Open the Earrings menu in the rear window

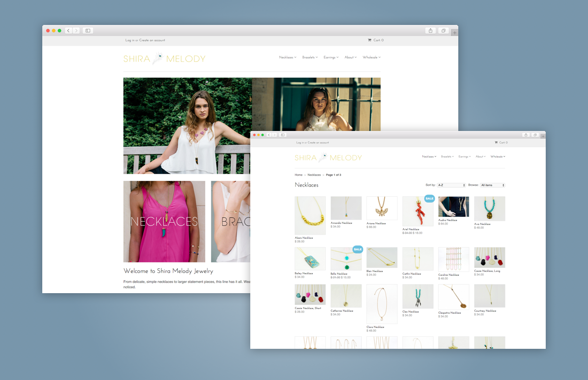(331, 58)
